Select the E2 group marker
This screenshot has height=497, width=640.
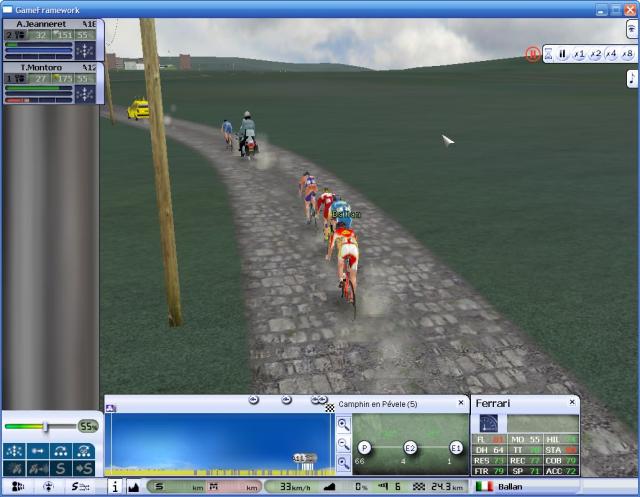click(x=410, y=447)
